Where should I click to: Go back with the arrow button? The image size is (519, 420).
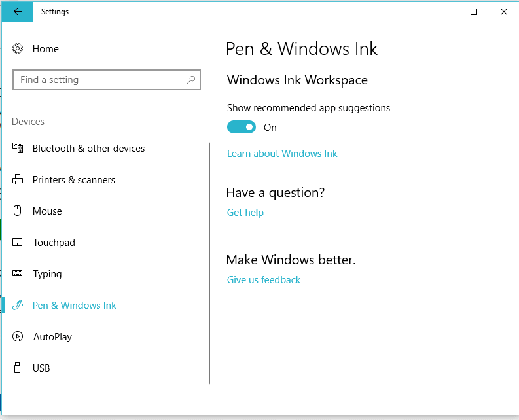click(18, 12)
